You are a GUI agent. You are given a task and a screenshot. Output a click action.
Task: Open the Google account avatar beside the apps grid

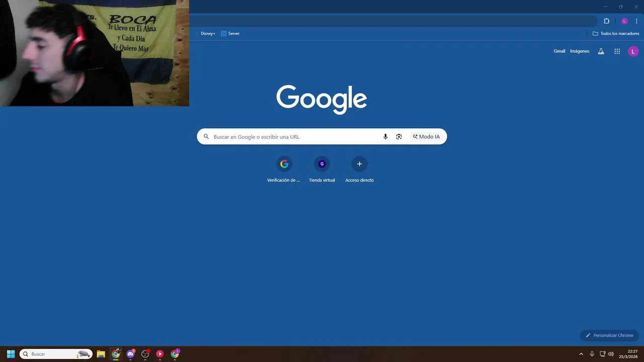[x=633, y=51]
